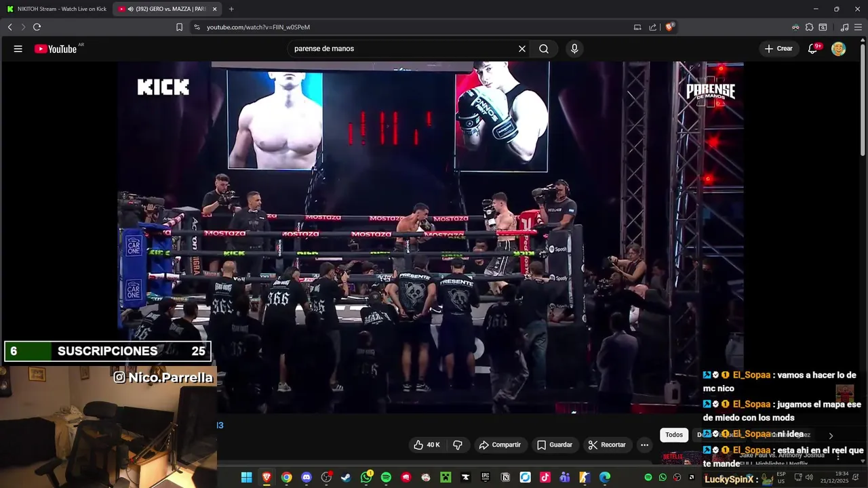This screenshot has height=488, width=868.
Task: Clip video with the Recortar button
Action: pos(607,445)
